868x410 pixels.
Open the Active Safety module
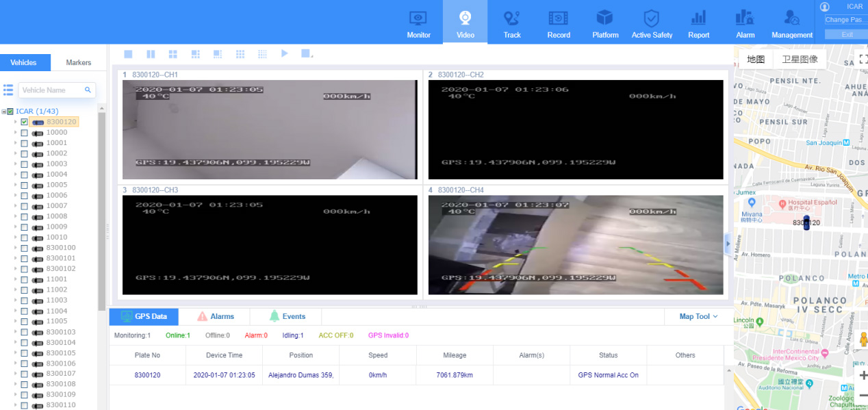pyautogui.click(x=652, y=23)
